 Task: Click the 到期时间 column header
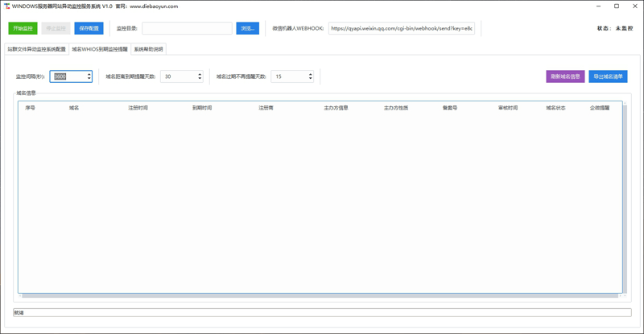pos(202,108)
